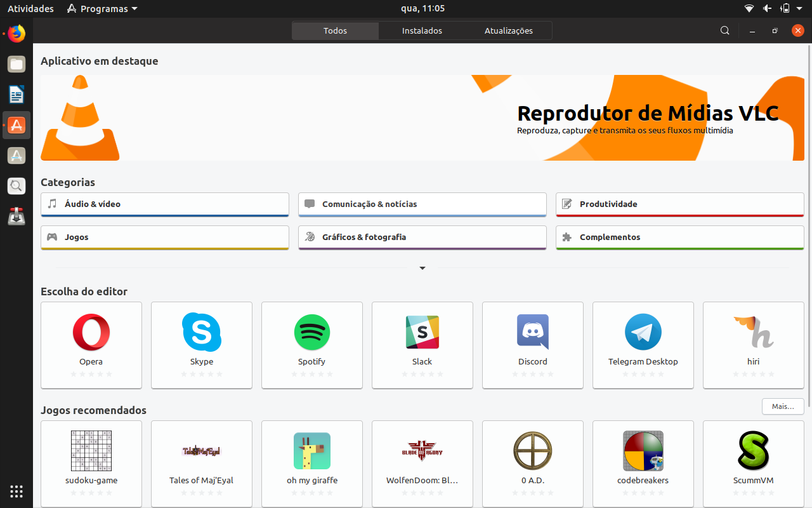This screenshot has height=508, width=812.
Task: Select the Skype app icon
Action: coord(202,332)
